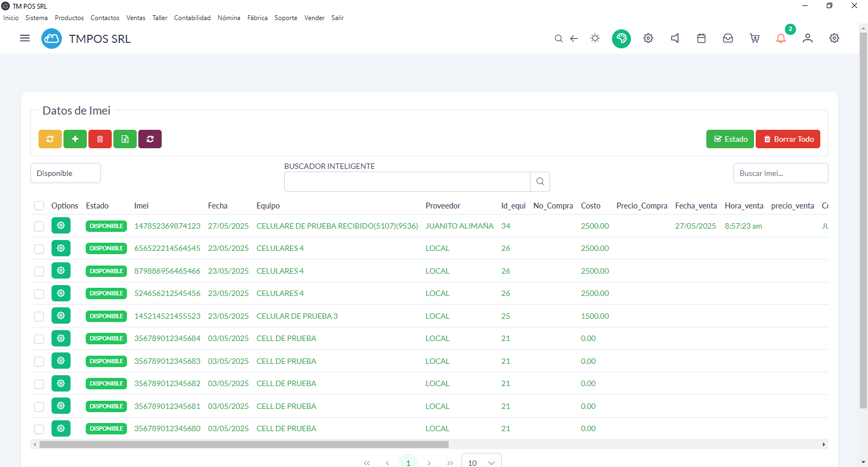The height and width of the screenshot is (467, 868).
Task: Open the hamburger sidebar menu
Action: coord(25,39)
